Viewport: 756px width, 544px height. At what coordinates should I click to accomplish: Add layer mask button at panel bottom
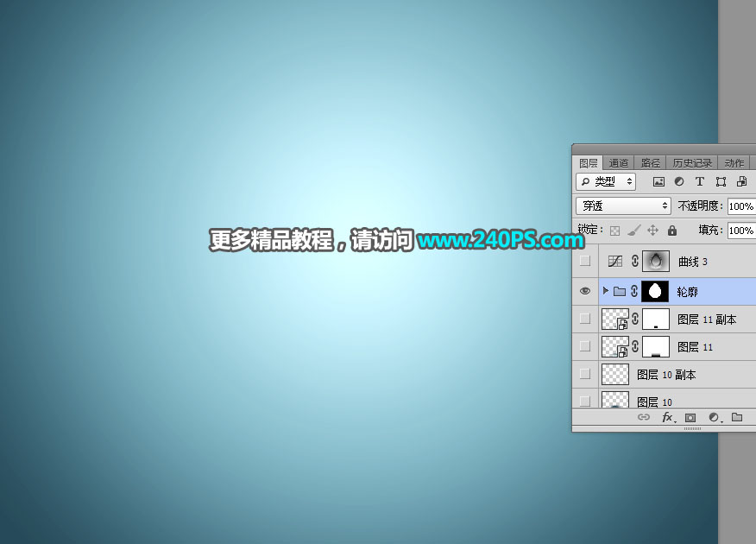pyautogui.click(x=690, y=418)
